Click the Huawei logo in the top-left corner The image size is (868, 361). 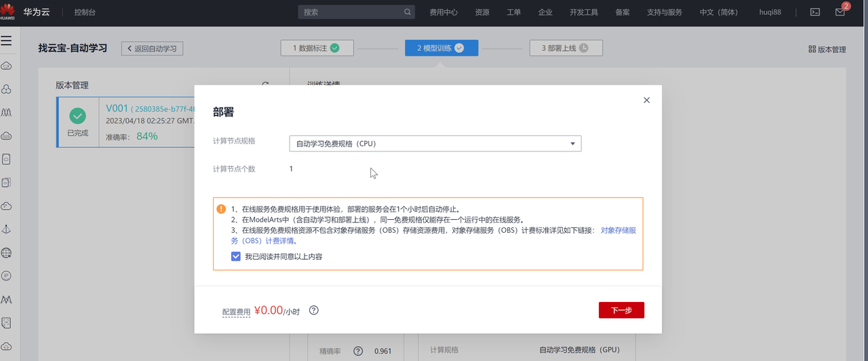point(9,12)
